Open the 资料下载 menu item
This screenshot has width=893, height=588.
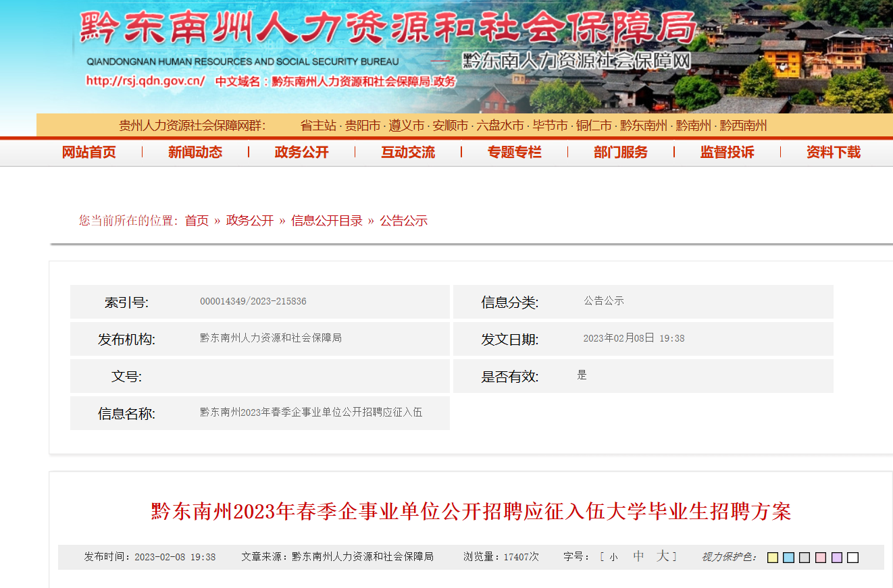[x=834, y=153]
